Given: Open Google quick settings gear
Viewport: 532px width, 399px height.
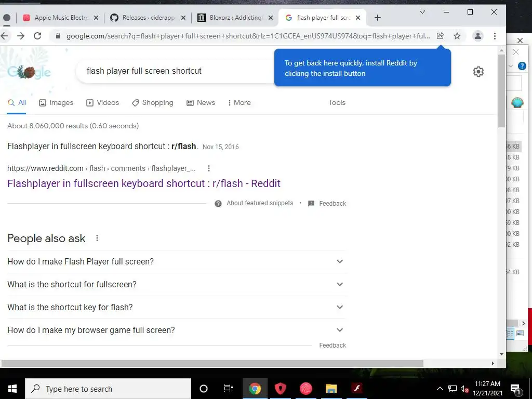Looking at the screenshot, I should coord(478,72).
